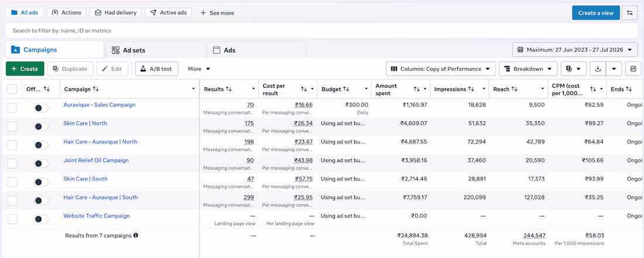Click the A/B test flask button
This screenshot has height=258, width=644.
[x=156, y=69]
